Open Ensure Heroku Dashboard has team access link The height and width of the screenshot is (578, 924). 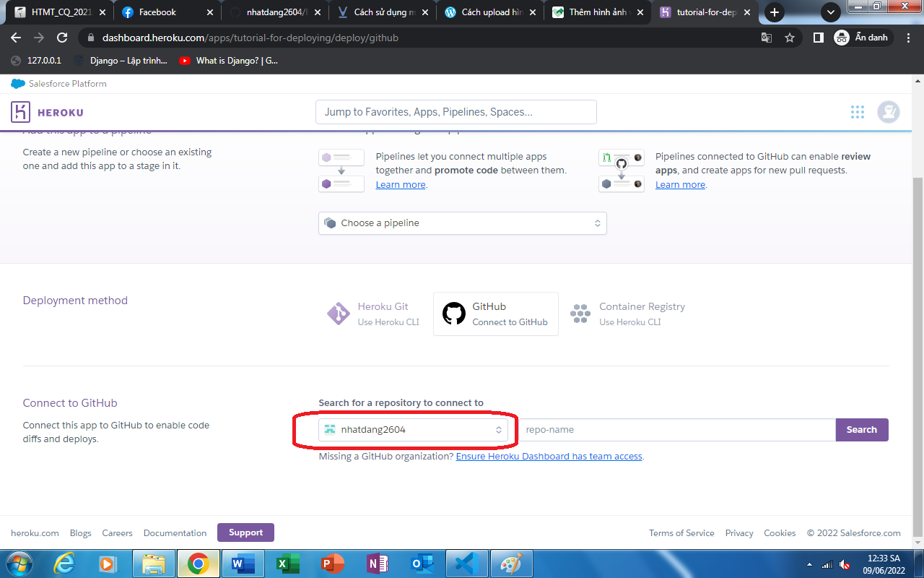[x=549, y=457]
